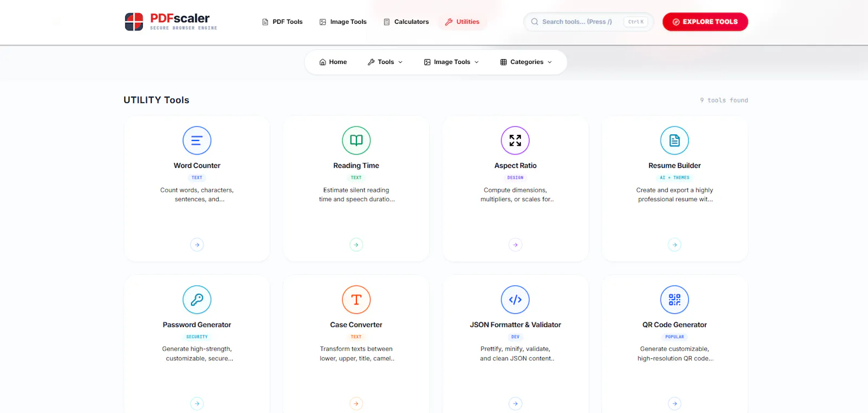
Task: Click the magnifier icon in search bar
Action: coord(535,22)
